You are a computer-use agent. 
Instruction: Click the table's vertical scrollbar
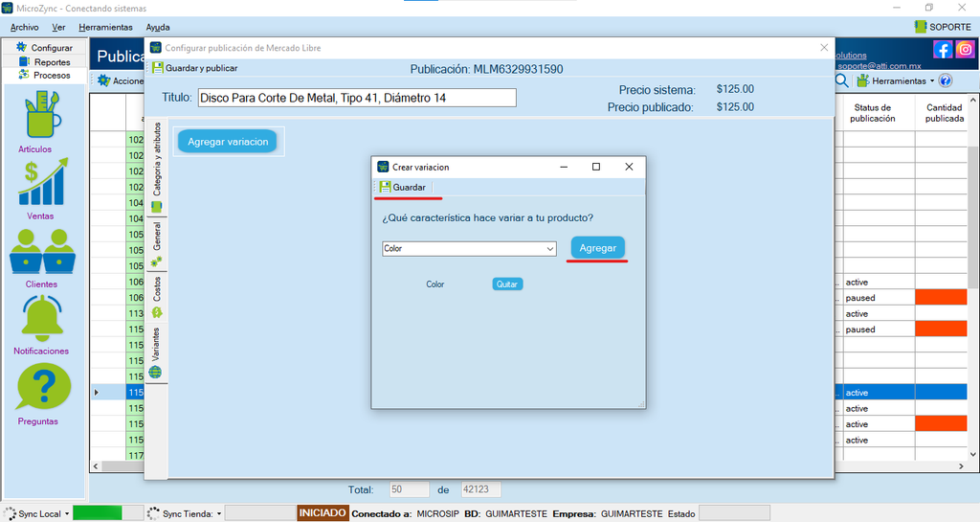pos(973,218)
